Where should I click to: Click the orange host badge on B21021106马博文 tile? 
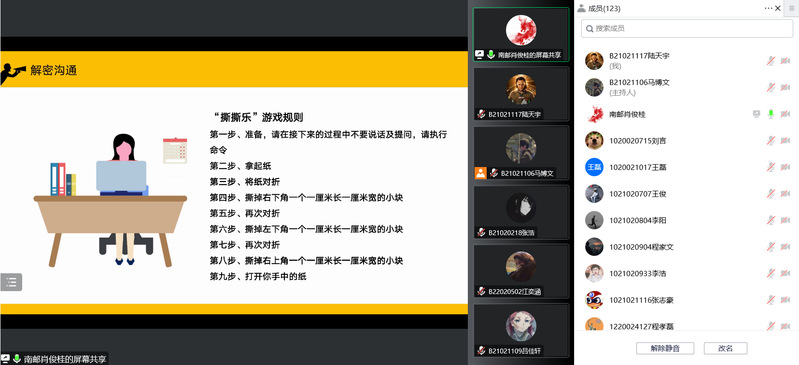pos(481,173)
